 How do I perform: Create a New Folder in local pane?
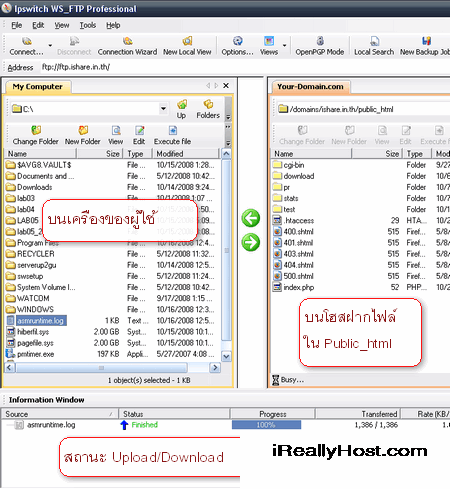tap(83, 135)
